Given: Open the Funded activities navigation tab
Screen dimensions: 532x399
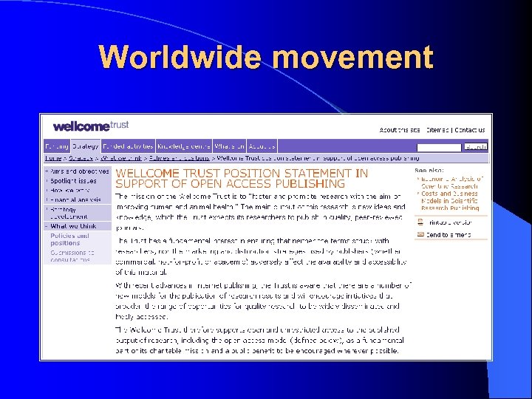Looking at the screenshot, I should 129,146.
